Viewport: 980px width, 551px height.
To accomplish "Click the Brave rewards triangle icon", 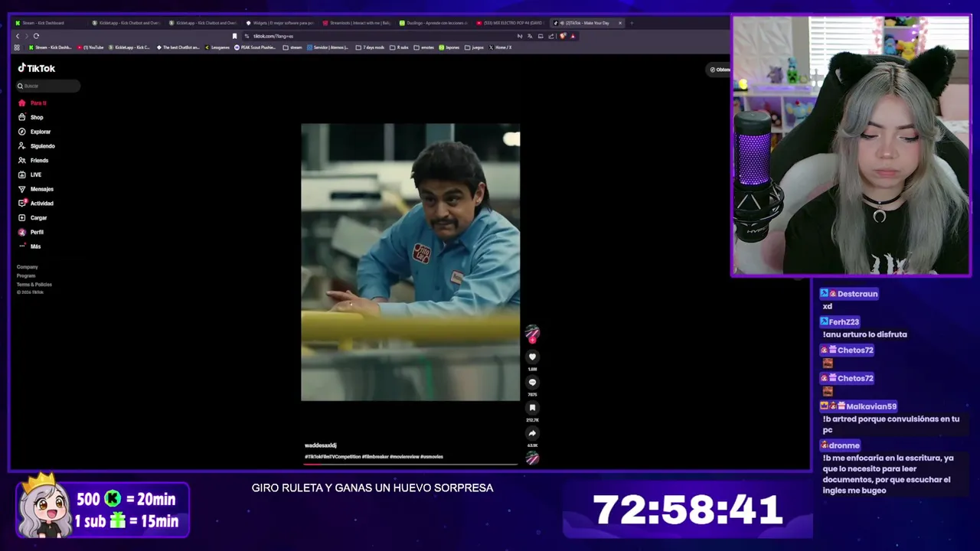I will (x=573, y=36).
